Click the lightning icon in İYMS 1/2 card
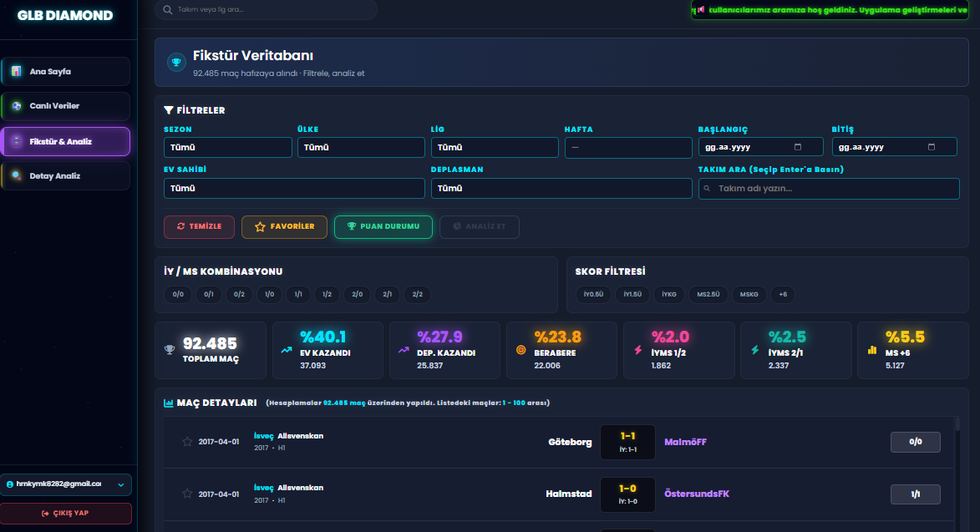 click(638, 350)
